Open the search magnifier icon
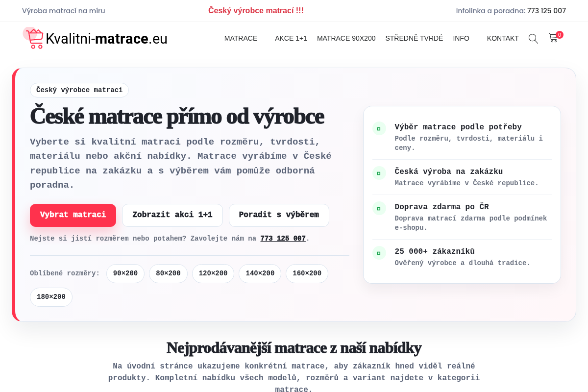The image size is (588, 392). click(533, 38)
